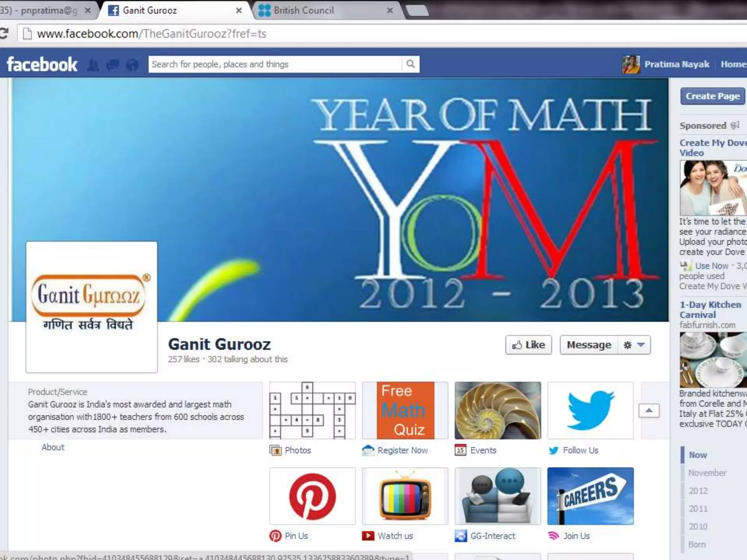This screenshot has height=560, width=747.
Task: Click the friend requests icon
Action: click(x=93, y=65)
